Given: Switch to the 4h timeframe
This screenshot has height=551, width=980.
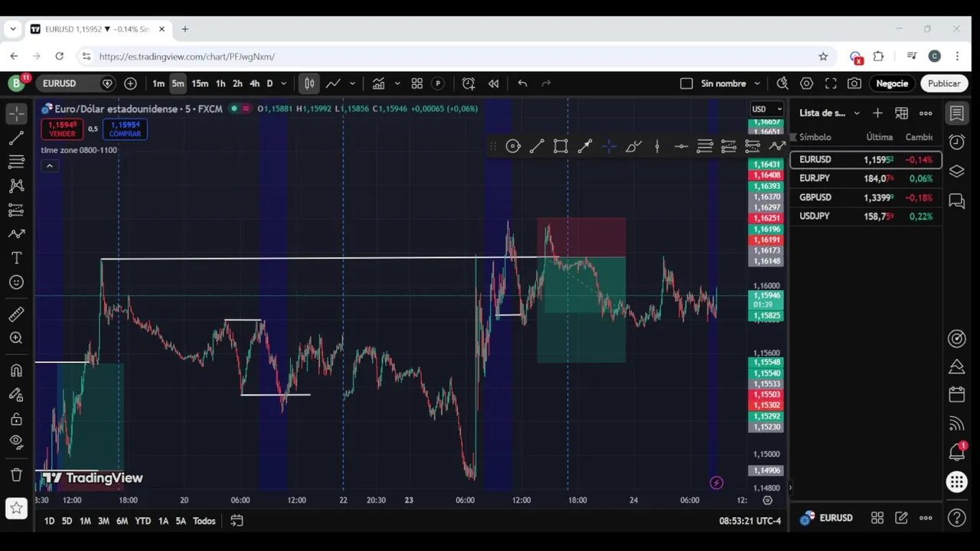Looking at the screenshot, I should point(255,83).
